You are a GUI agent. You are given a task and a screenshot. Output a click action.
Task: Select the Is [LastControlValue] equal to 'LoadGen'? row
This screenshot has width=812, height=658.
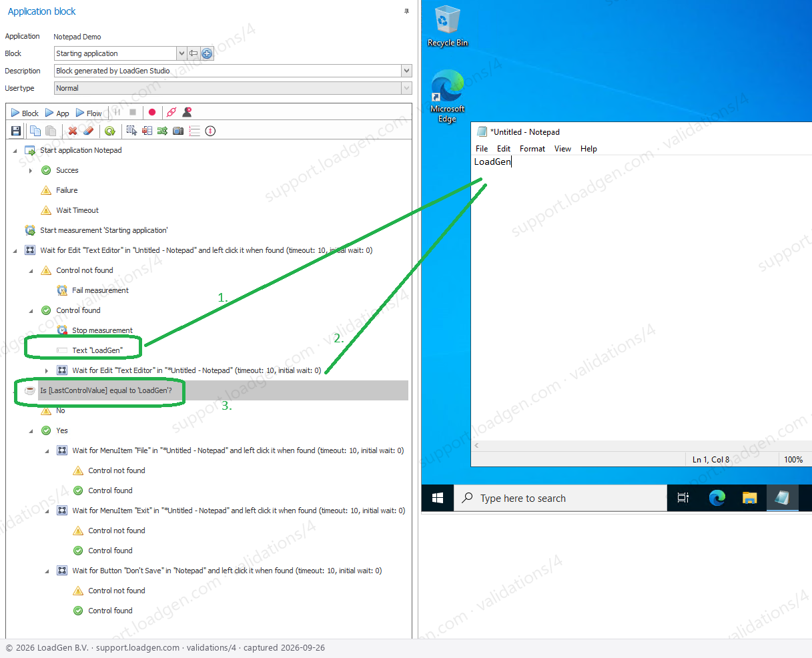(x=105, y=390)
